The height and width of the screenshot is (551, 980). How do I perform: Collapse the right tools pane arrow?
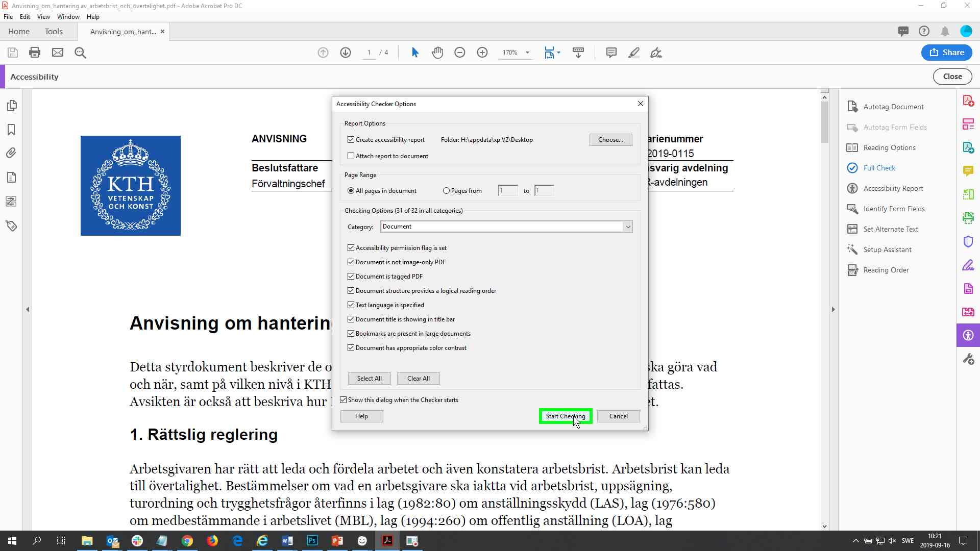833,309
